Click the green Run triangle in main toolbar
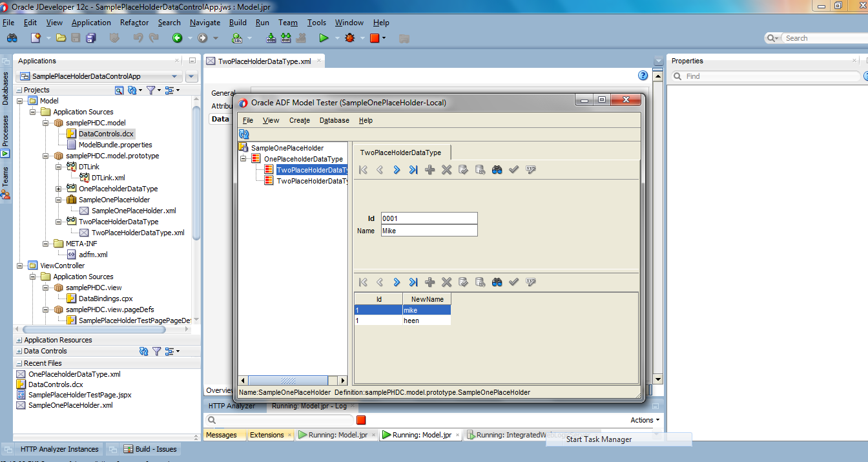 (324, 38)
